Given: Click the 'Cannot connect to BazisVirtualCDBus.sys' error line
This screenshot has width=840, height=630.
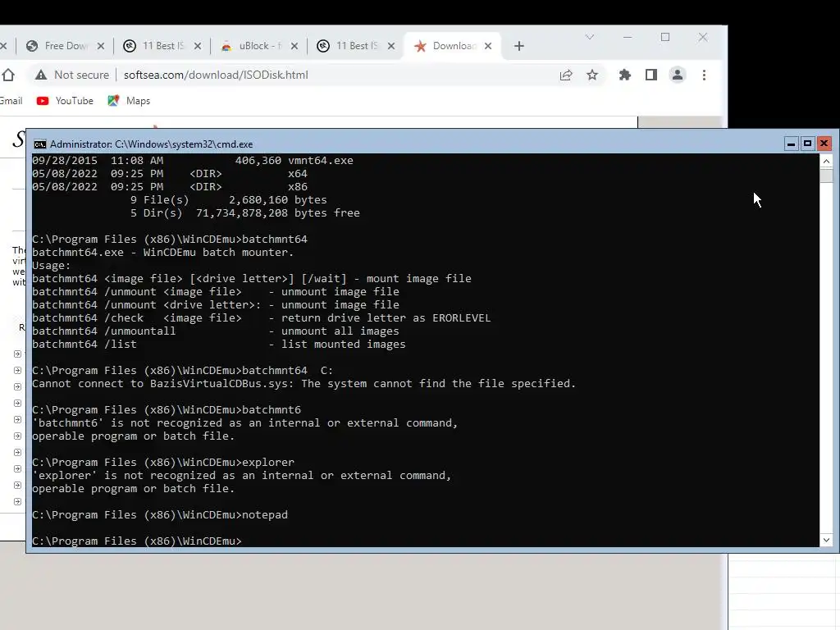Looking at the screenshot, I should (x=304, y=384).
